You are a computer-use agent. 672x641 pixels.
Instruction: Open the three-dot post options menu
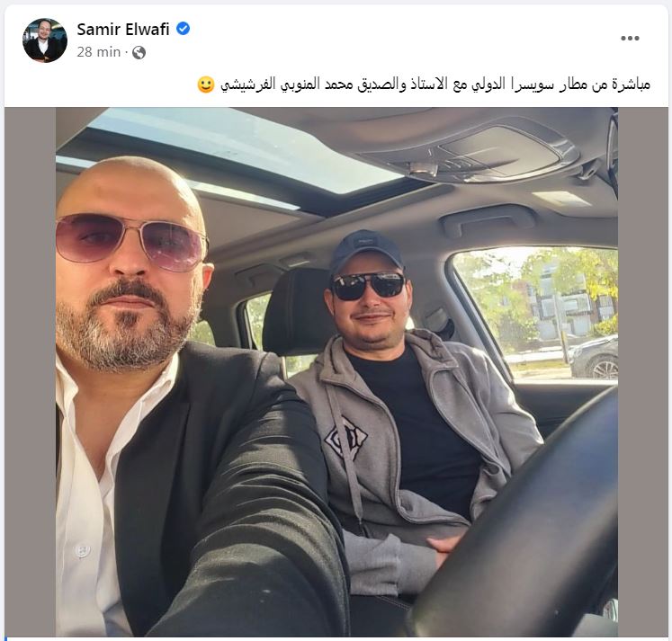click(x=630, y=38)
